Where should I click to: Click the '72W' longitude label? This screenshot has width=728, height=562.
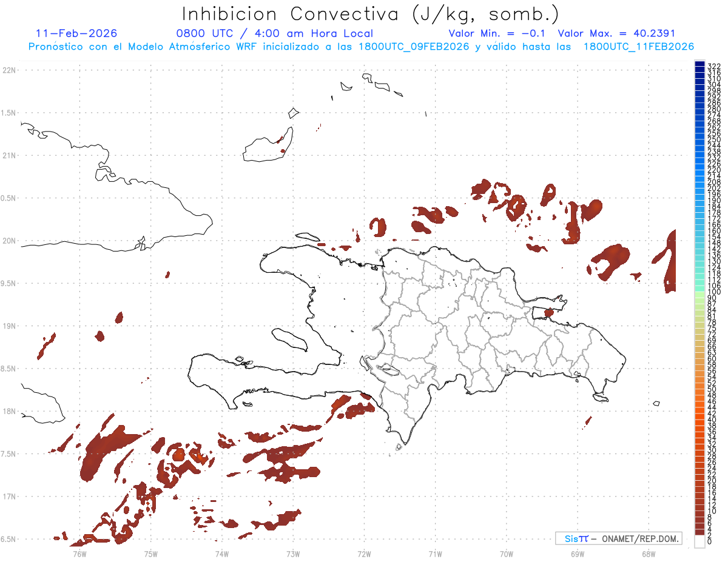point(364,553)
